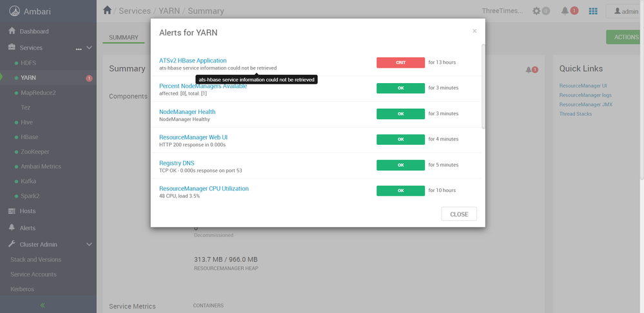Screen dimensions: 644x313
Task: Open Percent NodeManagers Available alert
Action: (203, 86)
